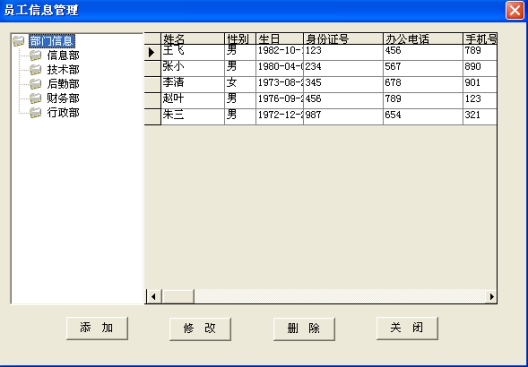
Task: Click the ID number cell 234
Action: 343,68
